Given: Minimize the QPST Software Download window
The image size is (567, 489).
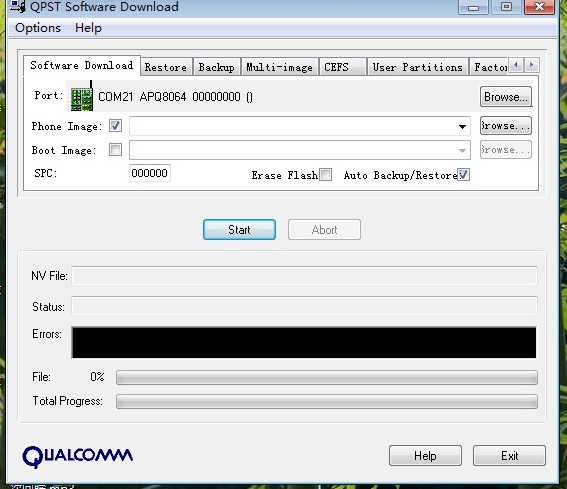Looking at the screenshot, I should coord(473,7).
